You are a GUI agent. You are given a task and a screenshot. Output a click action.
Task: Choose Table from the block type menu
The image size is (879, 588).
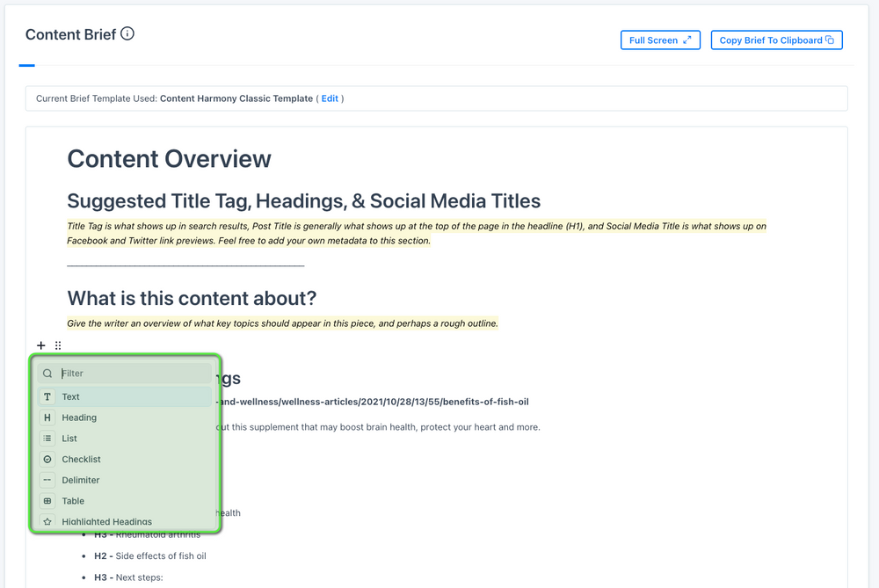[x=73, y=501]
